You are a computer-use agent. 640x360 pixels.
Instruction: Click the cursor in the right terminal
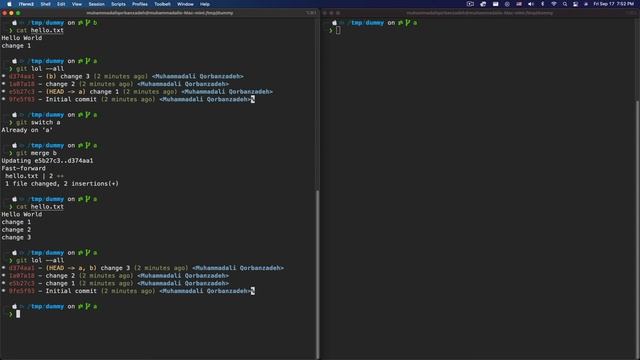coord(338,30)
